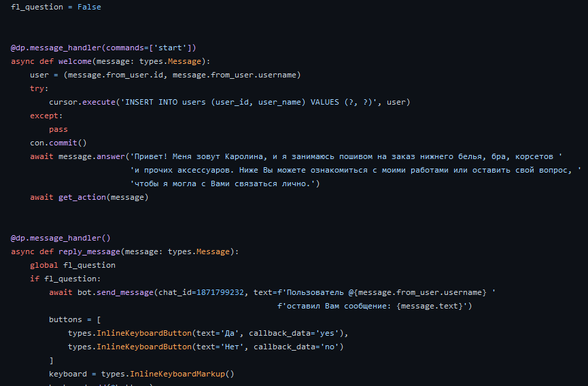Click the welcome function name
588x386 pixels.
click(x=75, y=61)
